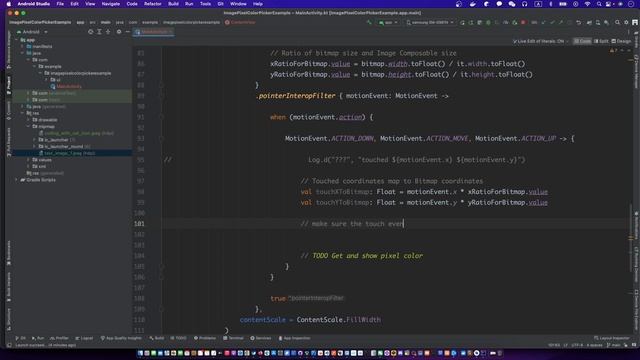This screenshot has height=360, width=640.
Task: Click the UTF-8 encoding in status bar
Action: (x=577, y=345)
